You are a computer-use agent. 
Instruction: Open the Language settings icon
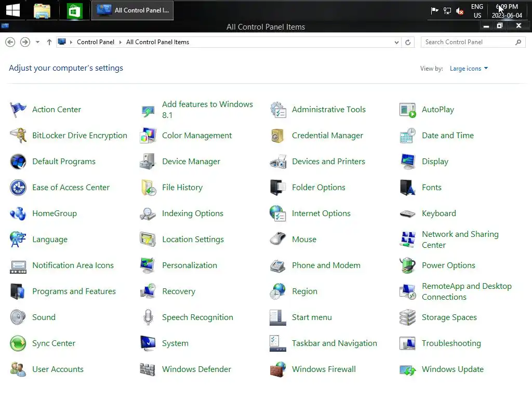[x=18, y=240]
